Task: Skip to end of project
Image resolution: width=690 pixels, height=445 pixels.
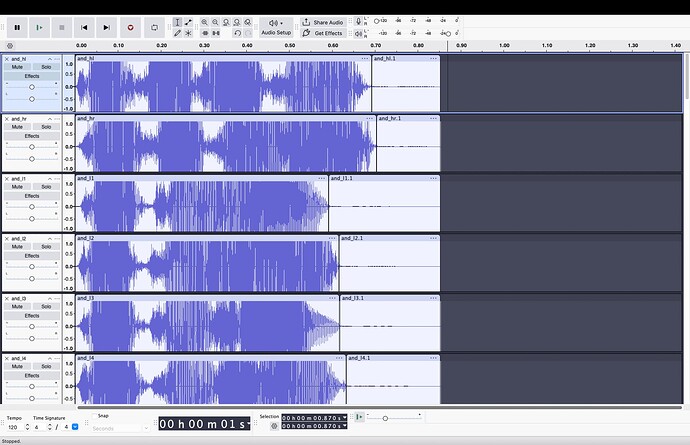Action: pos(106,28)
